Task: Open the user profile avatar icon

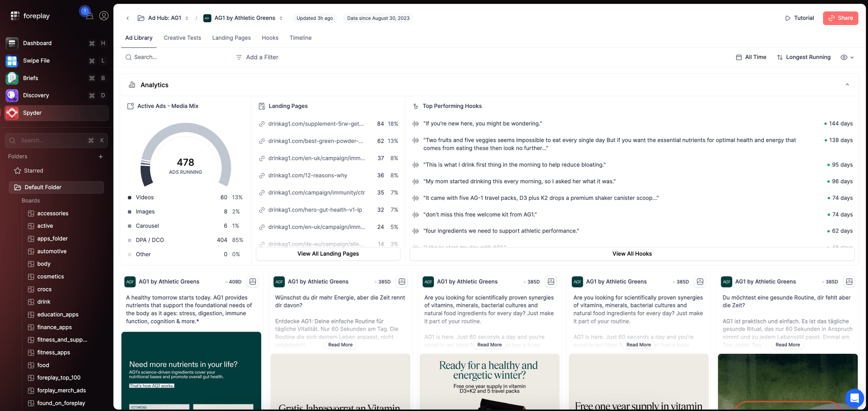Action: [104, 16]
